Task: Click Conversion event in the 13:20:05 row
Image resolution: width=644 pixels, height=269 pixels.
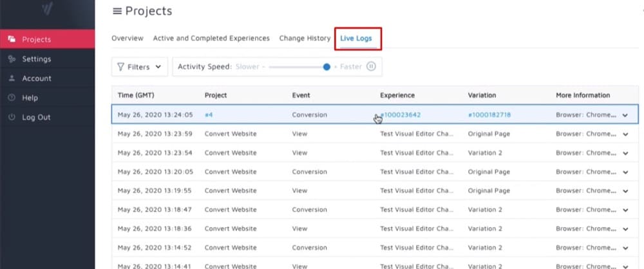Action: [x=309, y=172]
